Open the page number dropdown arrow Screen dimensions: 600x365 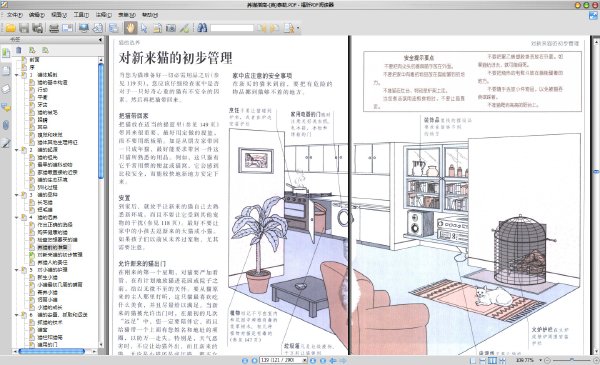305,360
